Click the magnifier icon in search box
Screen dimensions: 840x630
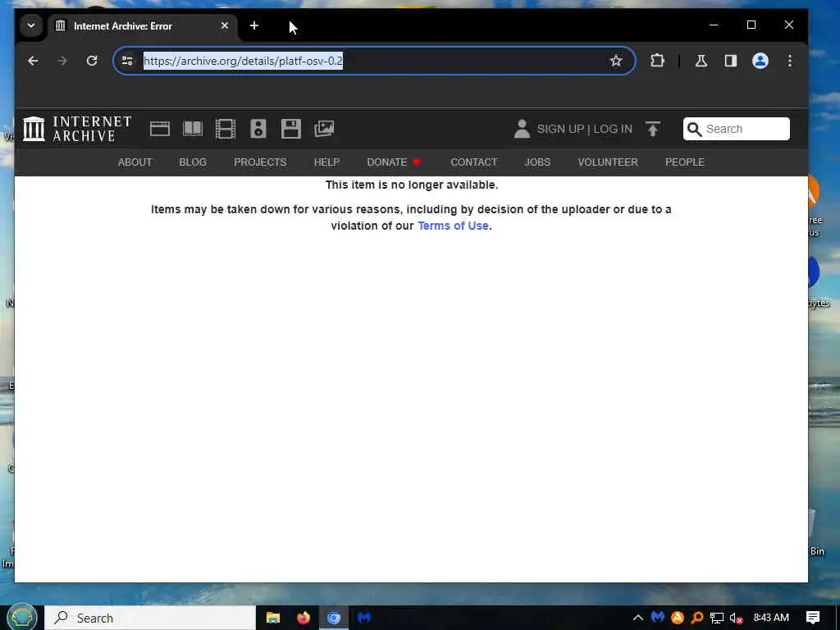(x=694, y=129)
